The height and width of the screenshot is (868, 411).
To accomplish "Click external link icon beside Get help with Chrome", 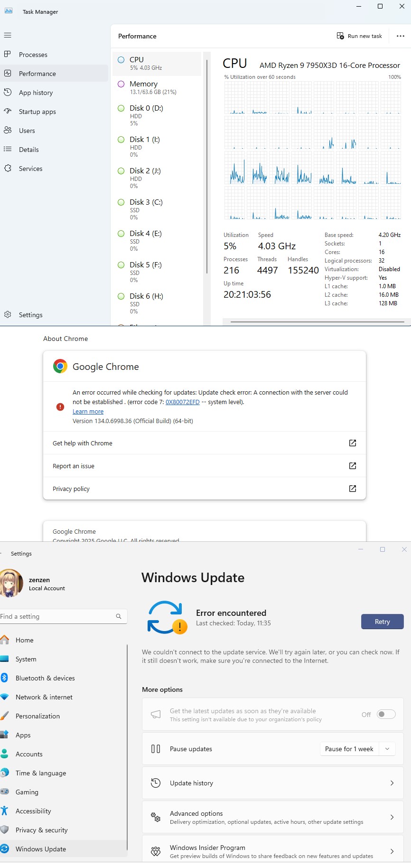I will [353, 443].
